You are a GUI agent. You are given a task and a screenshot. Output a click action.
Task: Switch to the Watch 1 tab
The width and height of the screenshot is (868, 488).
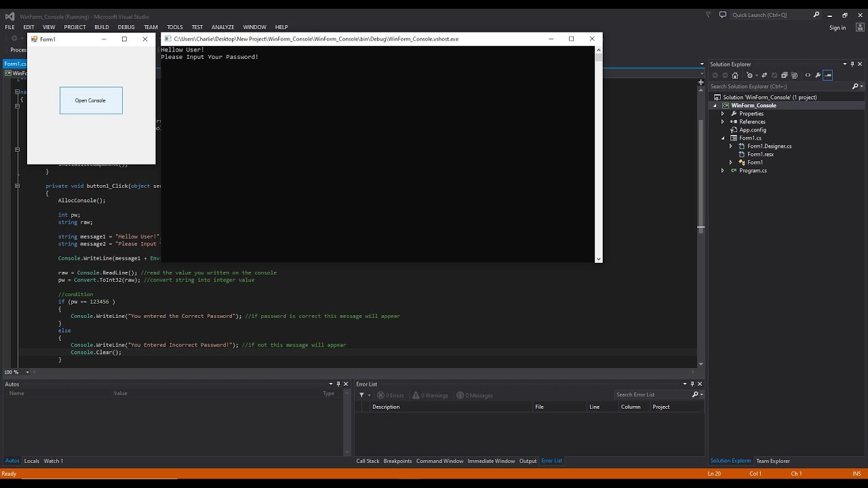pyautogui.click(x=54, y=461)
